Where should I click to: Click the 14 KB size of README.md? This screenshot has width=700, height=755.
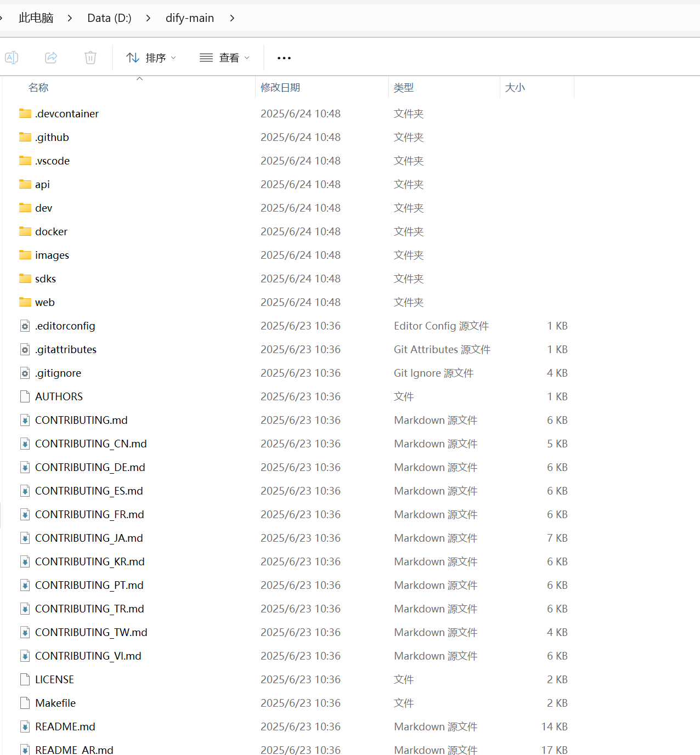554,726
